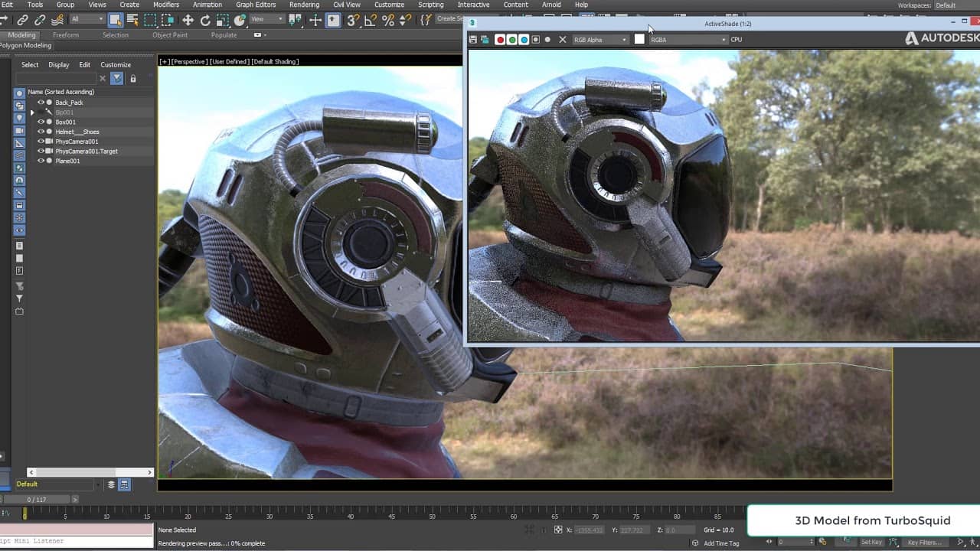Click the Rotate tool icon
The height and width of the screenshot is (551, 980).
pyautogui.click(x=205, y=21)
